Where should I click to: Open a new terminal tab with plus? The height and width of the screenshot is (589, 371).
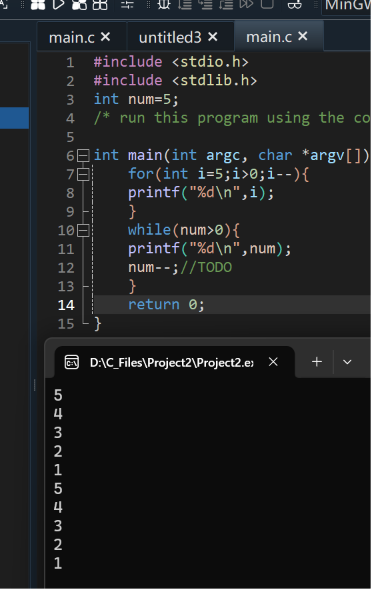[x=317, y=362]
